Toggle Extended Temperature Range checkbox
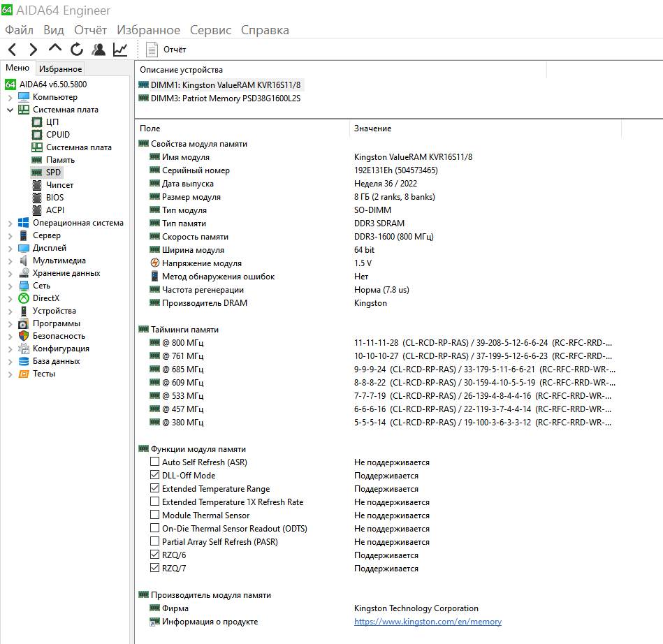663x644 pixels. pyautogui.click(x=155, y=488)
